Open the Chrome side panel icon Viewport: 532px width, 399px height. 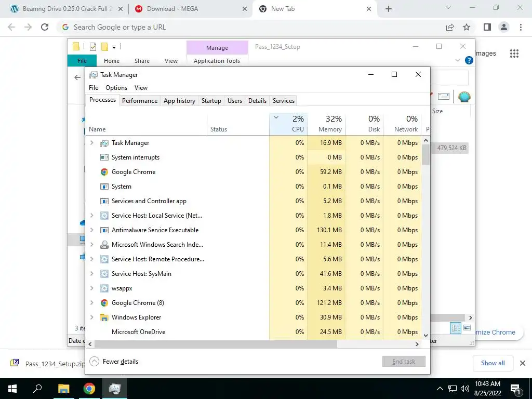tap(487, 27)
